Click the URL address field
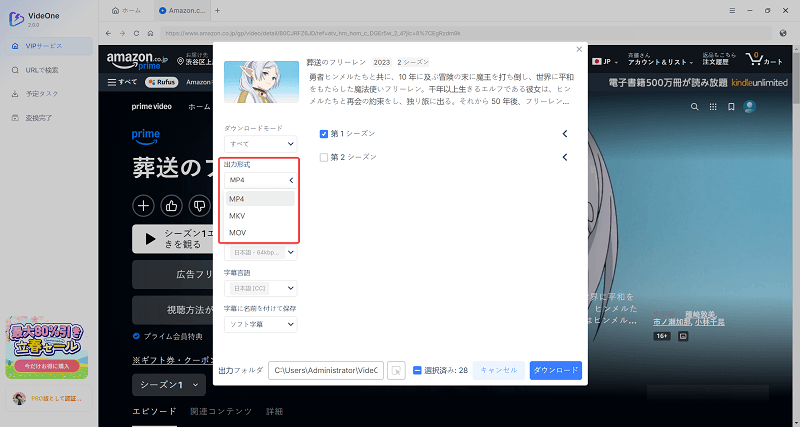The image size is (800, 427). pos(466,33)
